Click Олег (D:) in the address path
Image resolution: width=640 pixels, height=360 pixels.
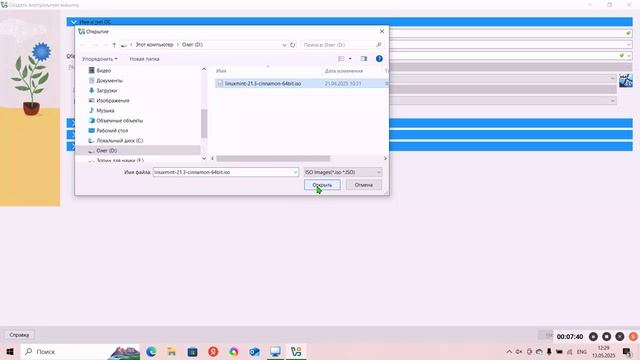(x=192, y=44)
